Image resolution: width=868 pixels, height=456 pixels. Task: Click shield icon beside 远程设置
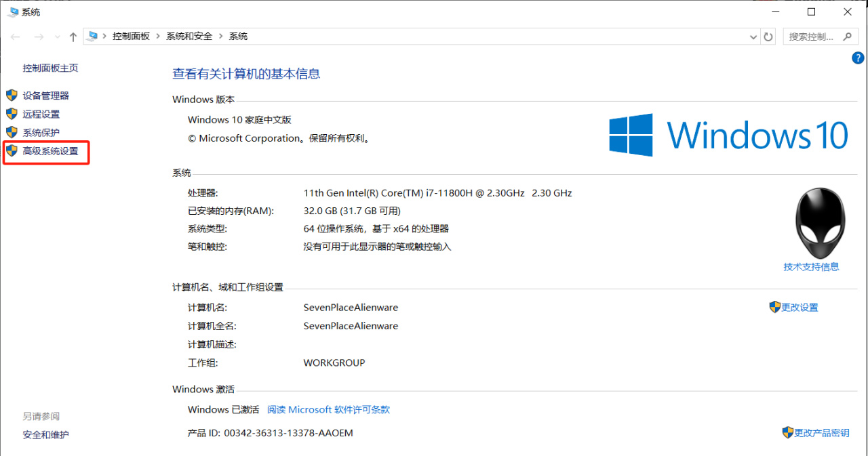(x=12, y=114)
